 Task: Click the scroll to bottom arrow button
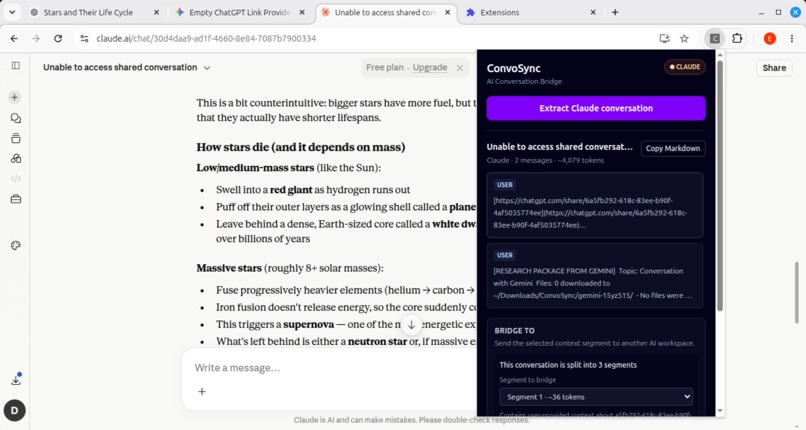coord(411,325)
